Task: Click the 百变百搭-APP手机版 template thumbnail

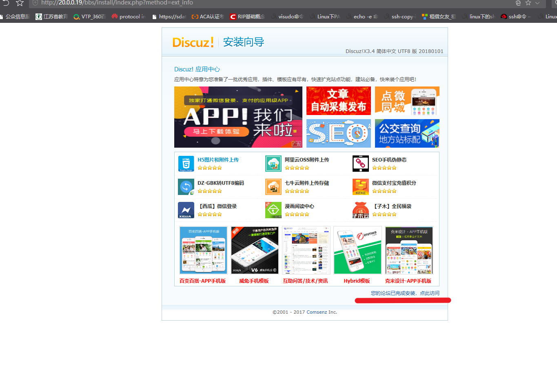Action: coord(203,250)
